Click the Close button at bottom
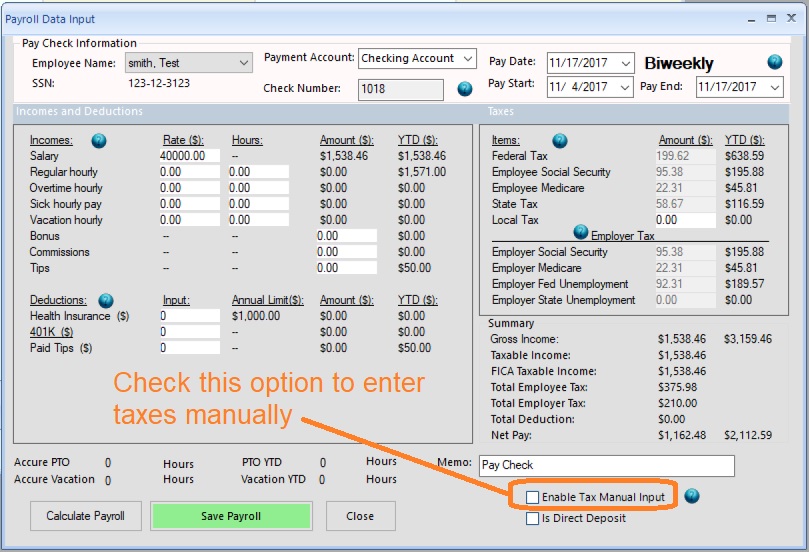The height and width of the screenshot is (552, 809). [x=360, y=516]
